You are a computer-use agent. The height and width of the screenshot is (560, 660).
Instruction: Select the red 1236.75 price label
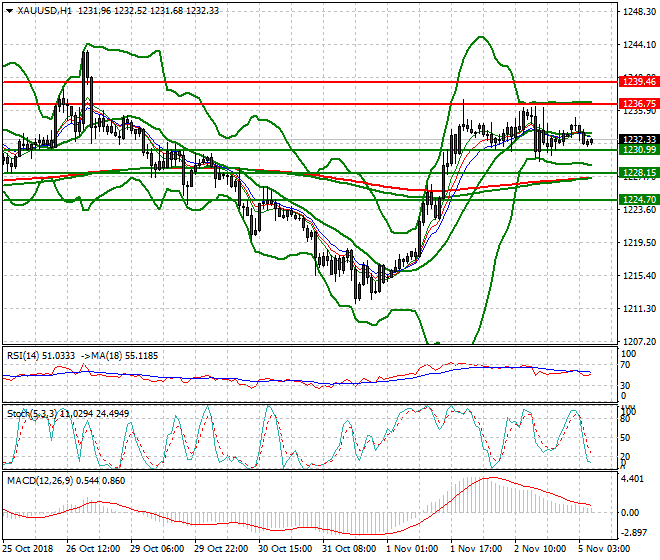[x=639, y=104]
